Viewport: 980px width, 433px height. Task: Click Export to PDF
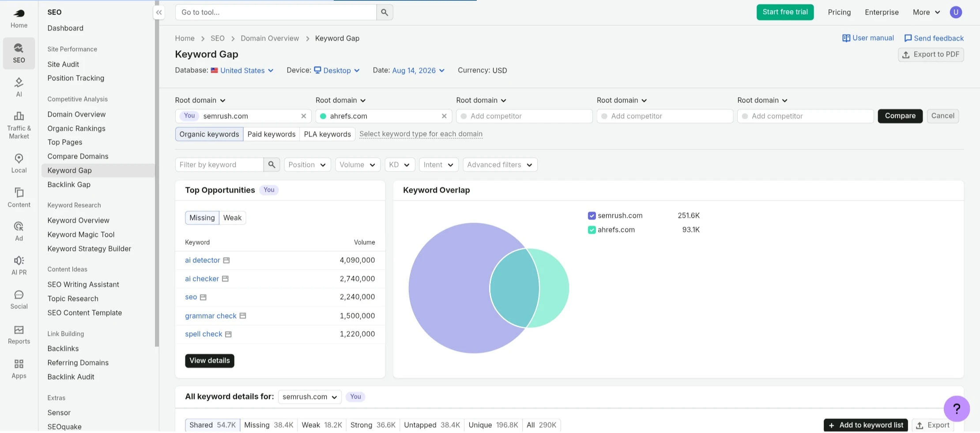coord(931,55)
